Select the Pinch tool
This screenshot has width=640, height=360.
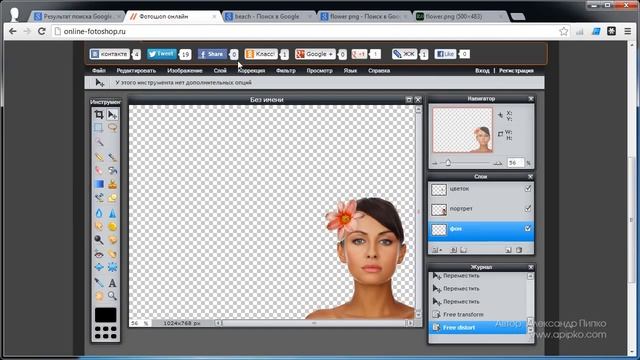[x=112, y=267]
